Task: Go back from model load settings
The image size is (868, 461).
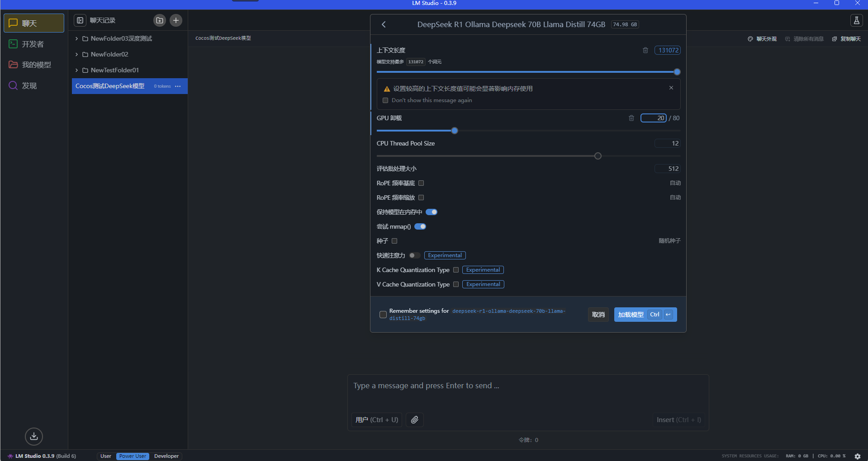Action: 384,24
